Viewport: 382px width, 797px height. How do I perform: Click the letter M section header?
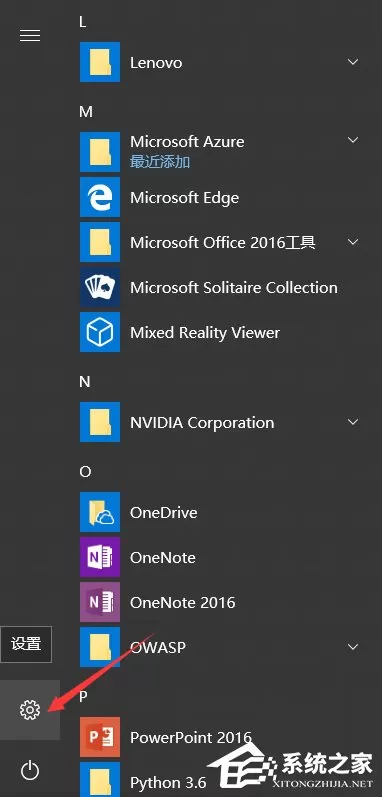click(86, 112)
